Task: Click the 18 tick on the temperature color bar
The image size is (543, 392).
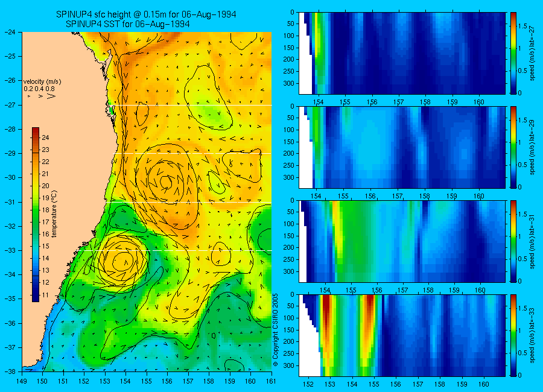Action: click(x=45, y=210)
